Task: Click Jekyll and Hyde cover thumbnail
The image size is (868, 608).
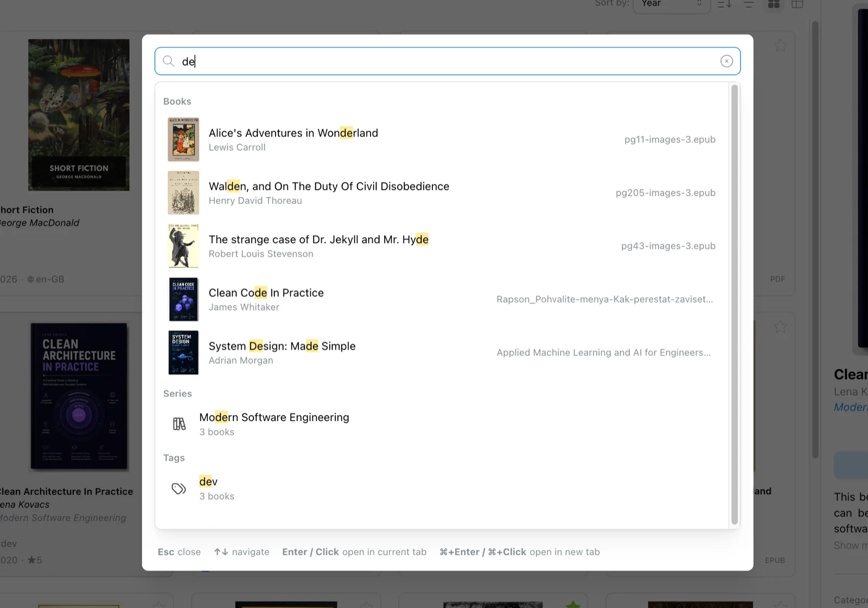Action: point(183,246)
